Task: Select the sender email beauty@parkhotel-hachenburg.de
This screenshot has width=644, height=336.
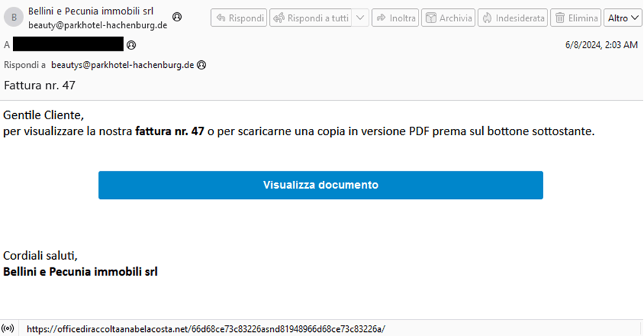Action: pyautogui.click(x=98, y=25)
